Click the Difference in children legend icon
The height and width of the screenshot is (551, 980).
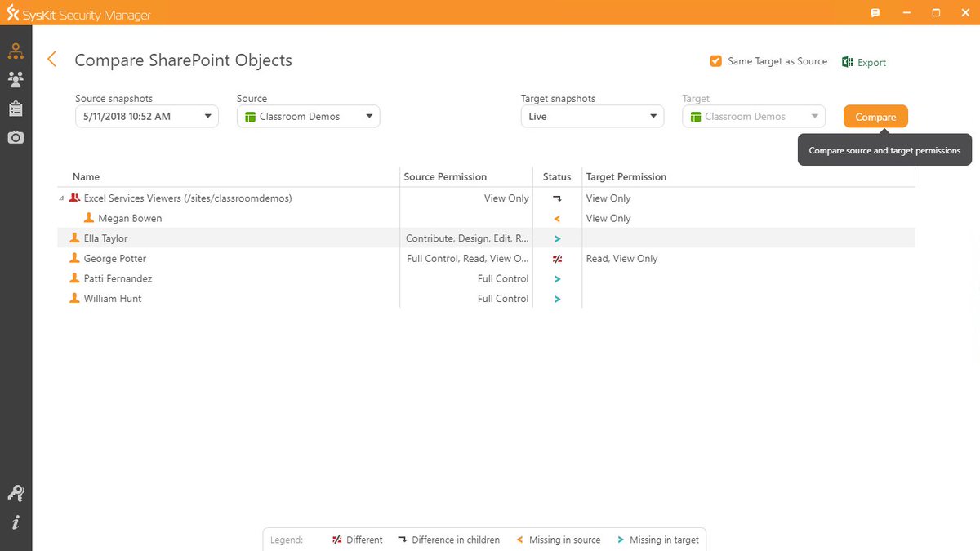tap(402, 540)
